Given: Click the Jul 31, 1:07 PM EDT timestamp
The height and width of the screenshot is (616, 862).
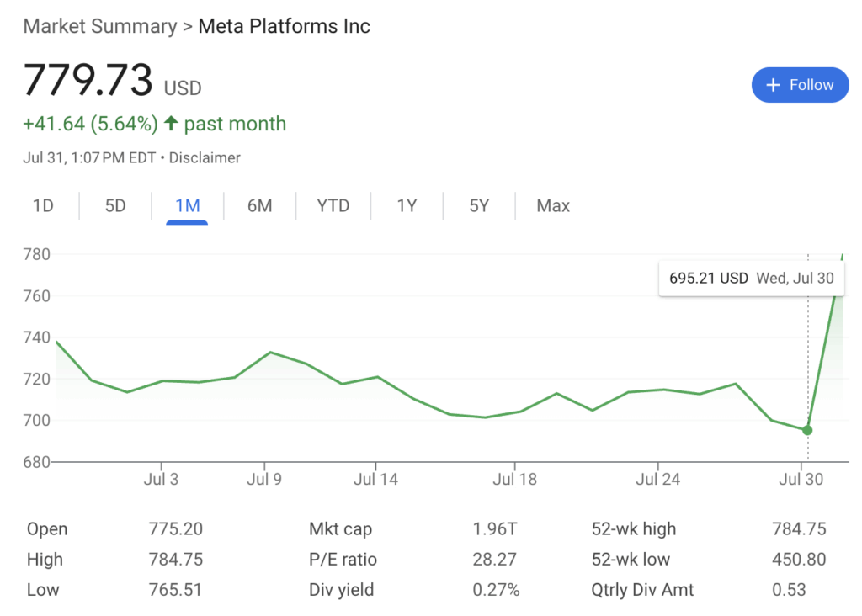Looking at the screenshot, I should click(89, 157).
